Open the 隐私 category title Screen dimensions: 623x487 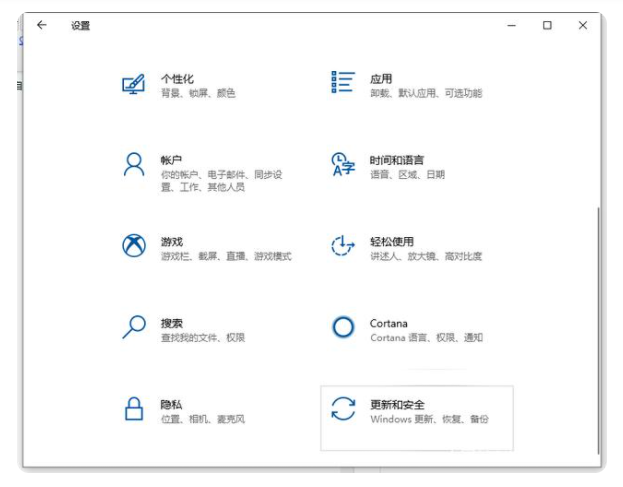[171, 404]
